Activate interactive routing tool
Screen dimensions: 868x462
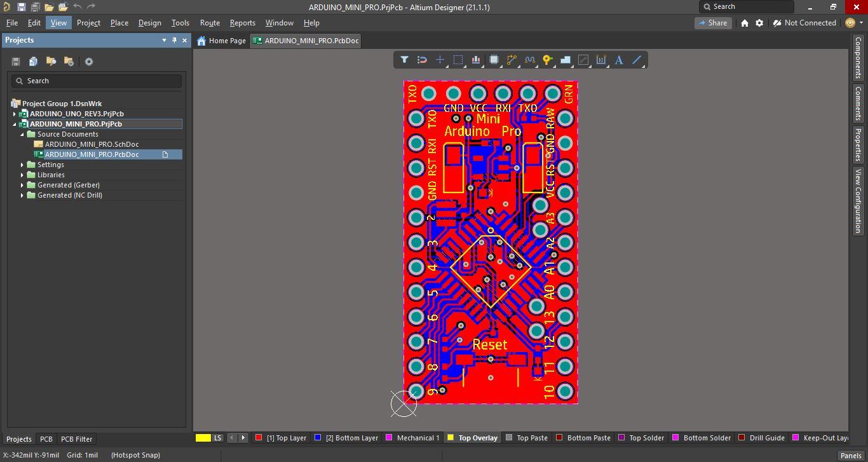512,60
